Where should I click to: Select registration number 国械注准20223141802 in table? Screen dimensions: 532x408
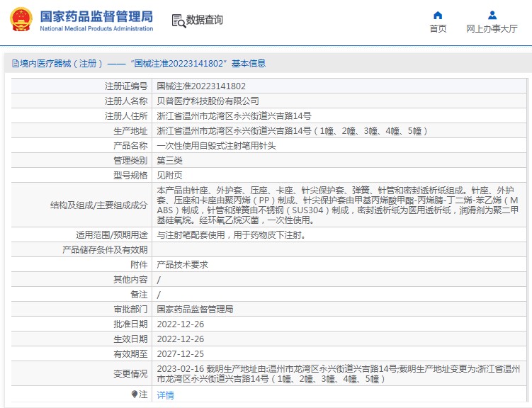pos(201,86)
